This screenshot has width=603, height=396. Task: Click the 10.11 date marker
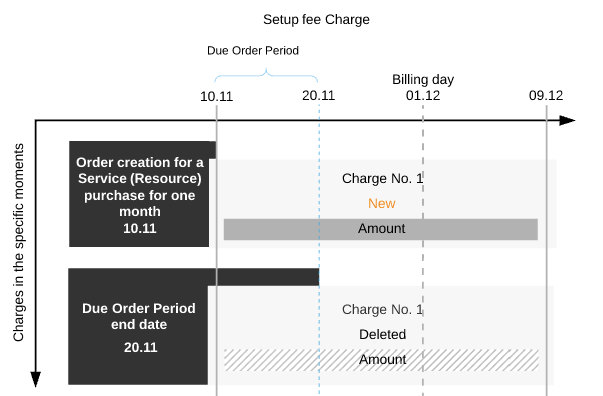217,97
